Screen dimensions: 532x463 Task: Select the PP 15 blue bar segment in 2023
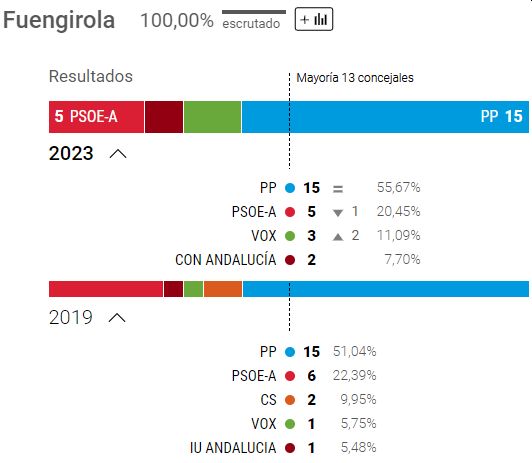point(385,117)
